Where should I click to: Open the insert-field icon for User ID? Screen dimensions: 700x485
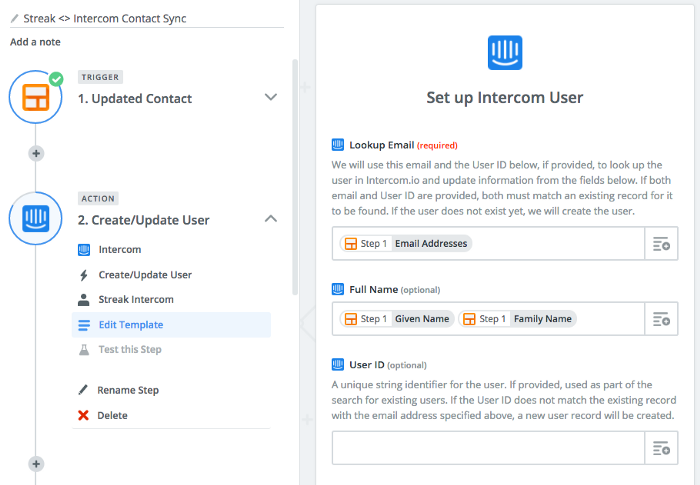pos(661,448)
